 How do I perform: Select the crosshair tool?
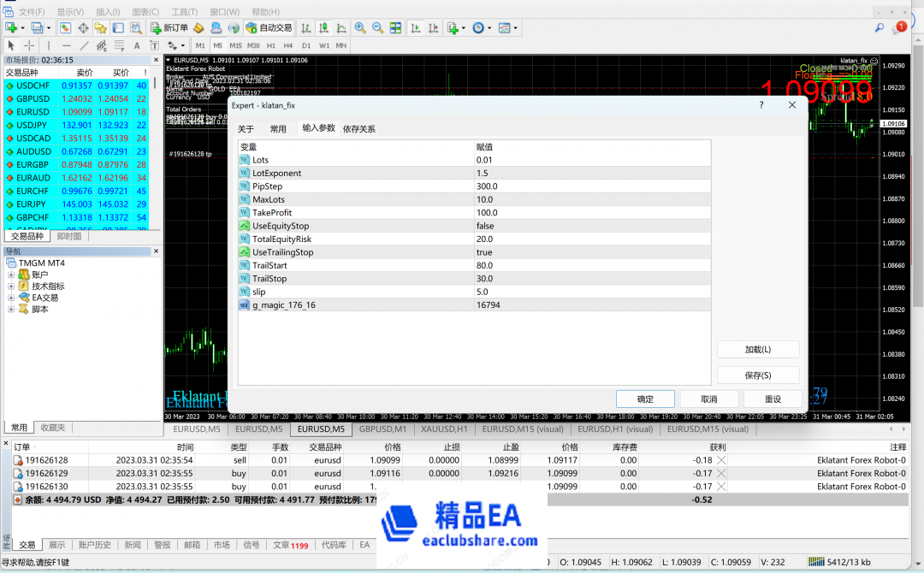28,45
